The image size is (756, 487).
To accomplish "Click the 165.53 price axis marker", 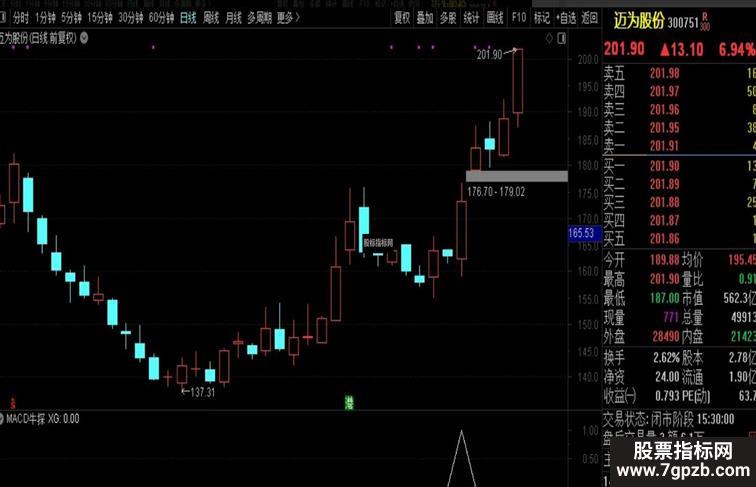I will 584,233.
